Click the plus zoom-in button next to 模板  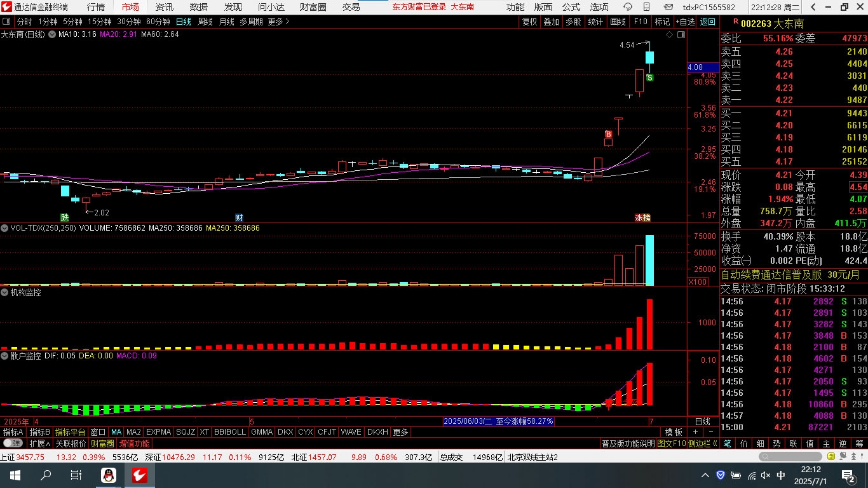[695, 432]
